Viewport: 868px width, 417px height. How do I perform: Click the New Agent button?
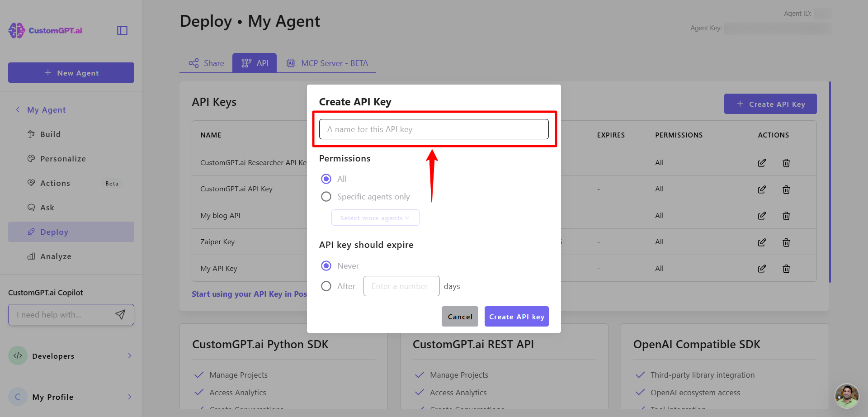click(71, 72)
